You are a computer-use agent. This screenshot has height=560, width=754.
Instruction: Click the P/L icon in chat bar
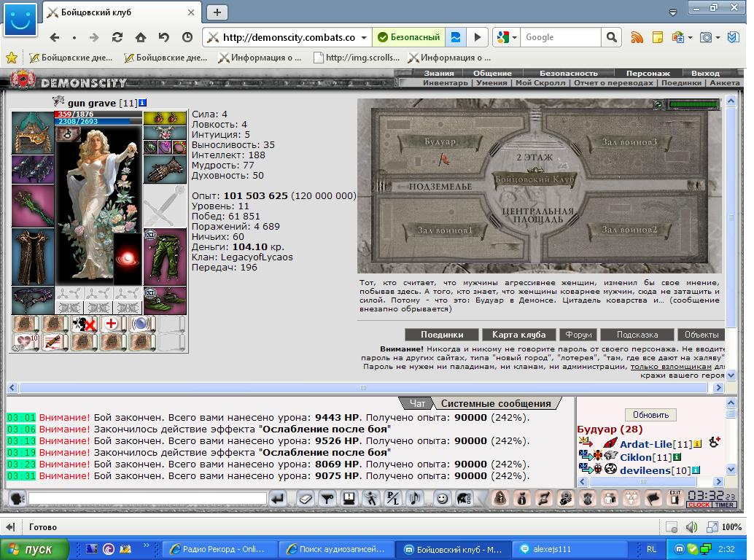393,499
